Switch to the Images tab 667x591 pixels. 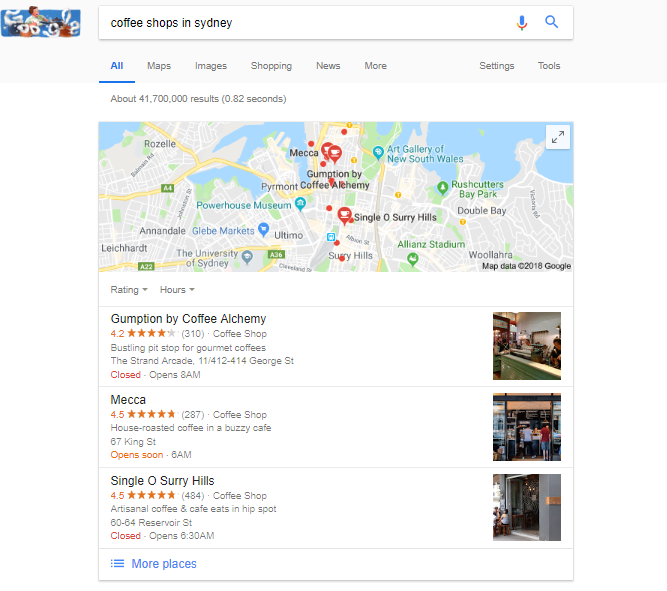click(211, 66)
